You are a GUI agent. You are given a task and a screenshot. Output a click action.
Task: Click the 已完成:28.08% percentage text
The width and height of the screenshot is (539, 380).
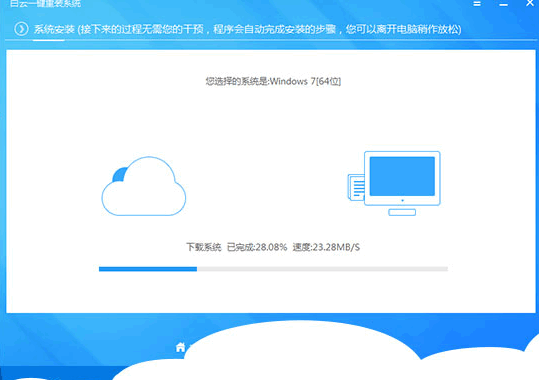tap(257, 247)
